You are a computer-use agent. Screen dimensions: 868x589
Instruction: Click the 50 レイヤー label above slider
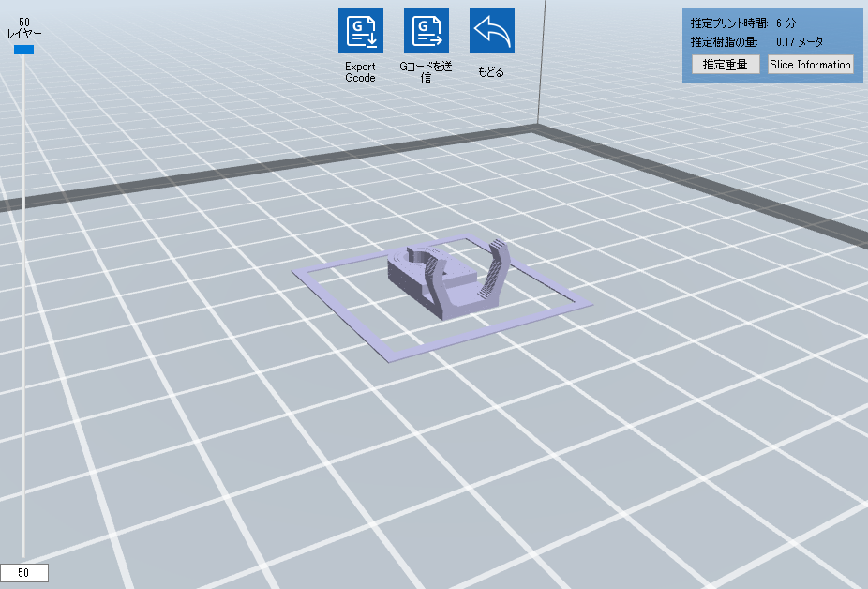(x=23, y=28)
